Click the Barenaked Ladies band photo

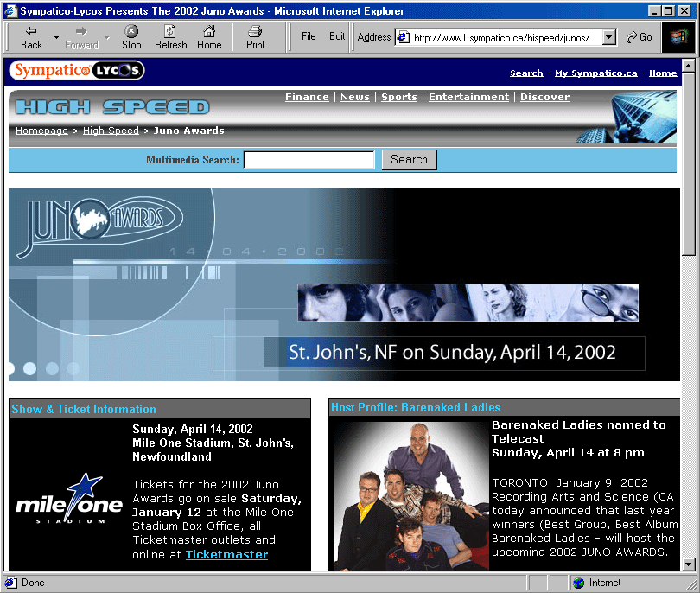coord(410,495)
